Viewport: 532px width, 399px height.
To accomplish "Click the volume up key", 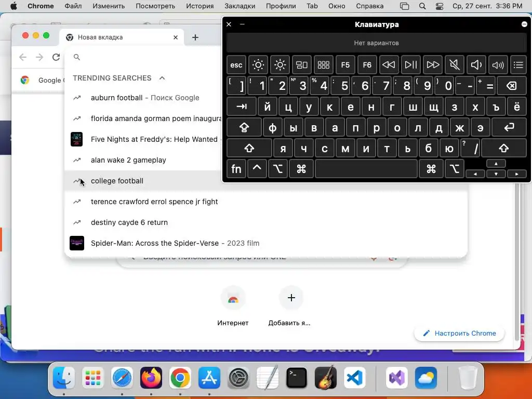I will 498,64.
